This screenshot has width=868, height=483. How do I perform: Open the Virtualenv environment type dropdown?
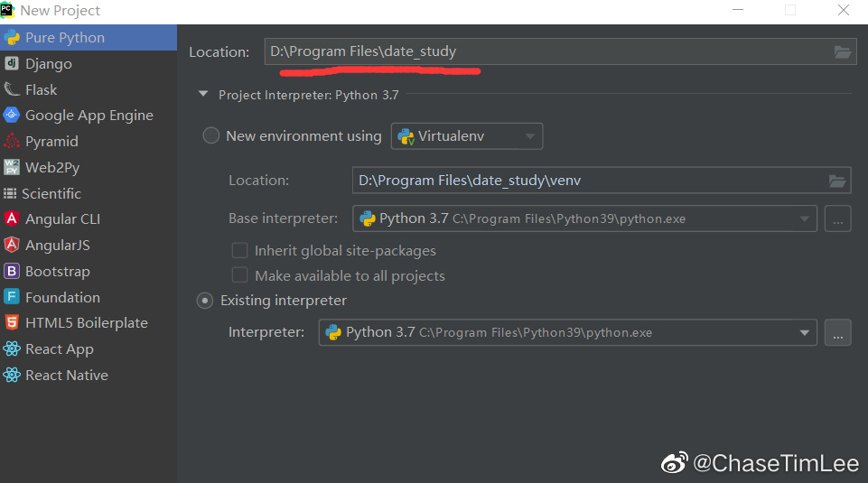pos(467,136)
